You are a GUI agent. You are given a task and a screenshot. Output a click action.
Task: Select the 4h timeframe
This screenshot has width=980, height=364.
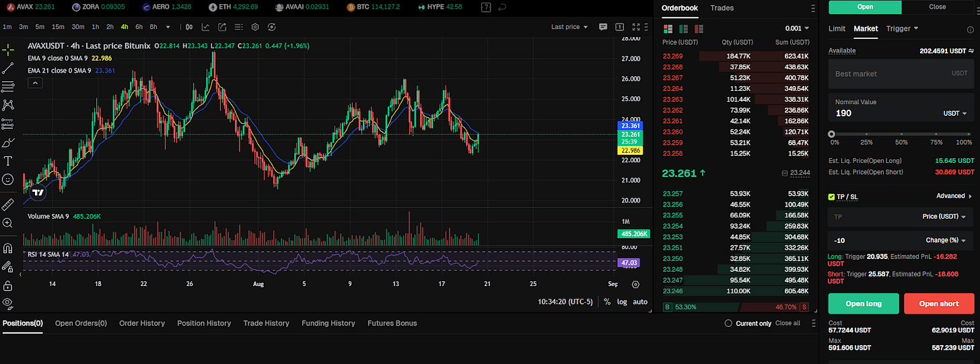tap(125, 27)
